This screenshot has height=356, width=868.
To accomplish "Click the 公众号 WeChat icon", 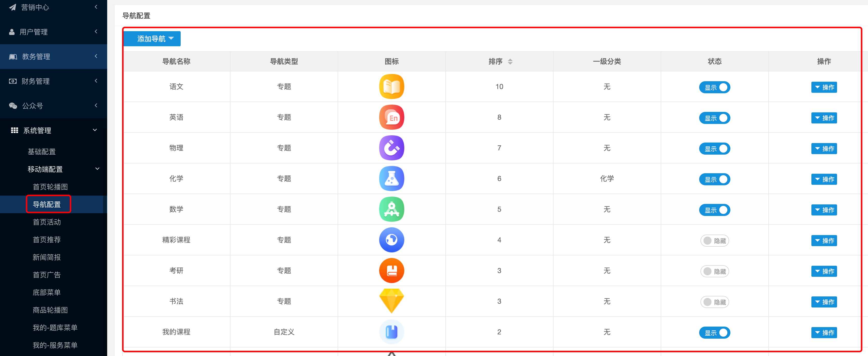I will [13, 106].
